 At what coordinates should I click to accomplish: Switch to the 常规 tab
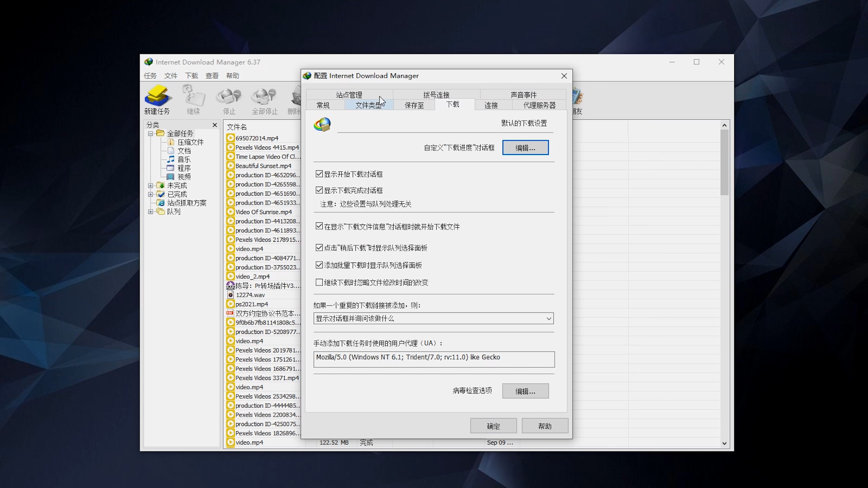click(x=323, y=105)
